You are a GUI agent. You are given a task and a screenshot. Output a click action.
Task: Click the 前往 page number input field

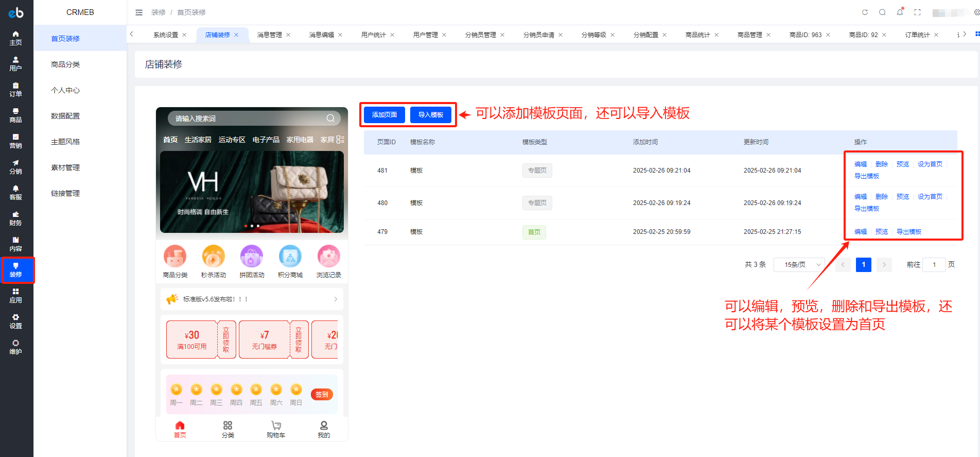coord(934,265)
